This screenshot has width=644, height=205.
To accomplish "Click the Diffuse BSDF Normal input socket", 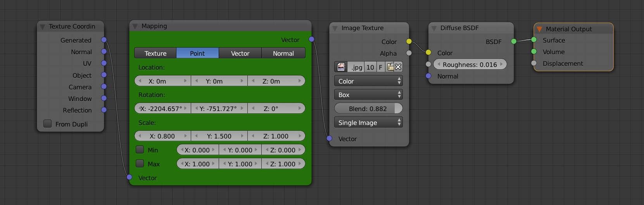I will (428, 76).
